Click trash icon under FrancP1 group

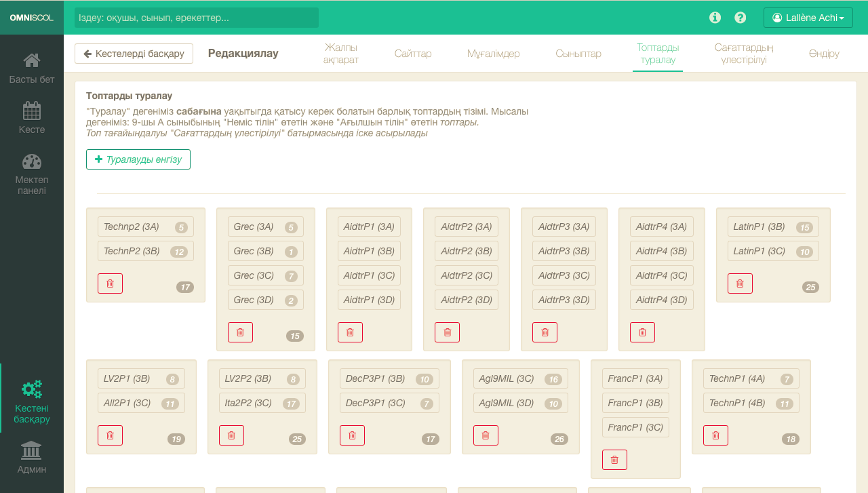point(614,460)
